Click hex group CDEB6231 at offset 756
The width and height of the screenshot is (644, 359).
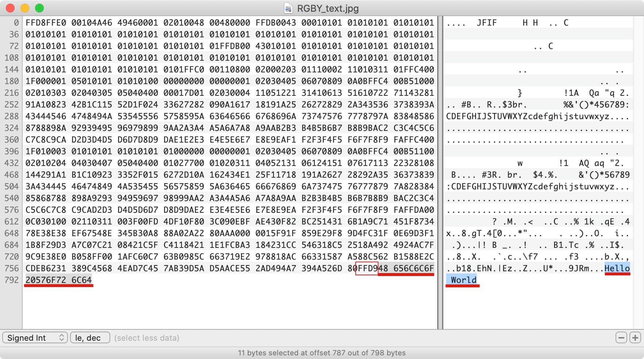(46, 268)
